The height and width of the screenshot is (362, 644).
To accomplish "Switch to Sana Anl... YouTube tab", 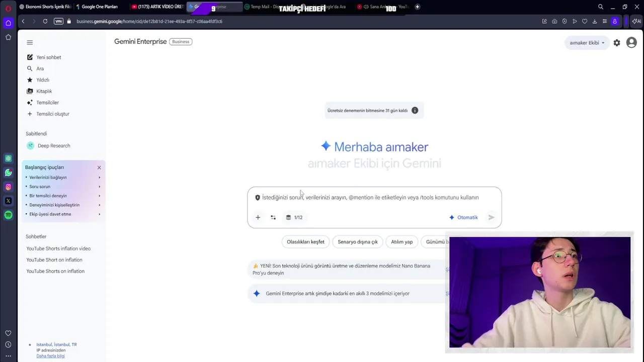I will click(x=383, y=7).
